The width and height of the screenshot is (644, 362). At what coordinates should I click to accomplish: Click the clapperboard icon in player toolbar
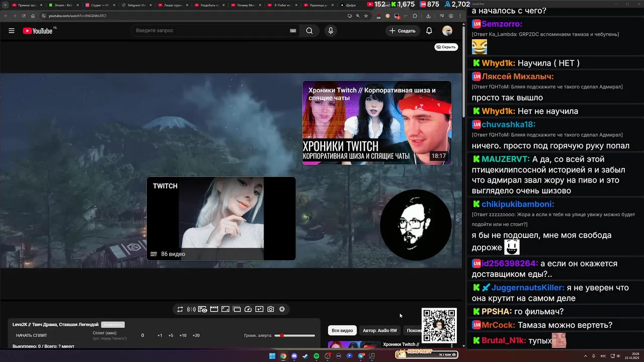click(x=214, y=309)
